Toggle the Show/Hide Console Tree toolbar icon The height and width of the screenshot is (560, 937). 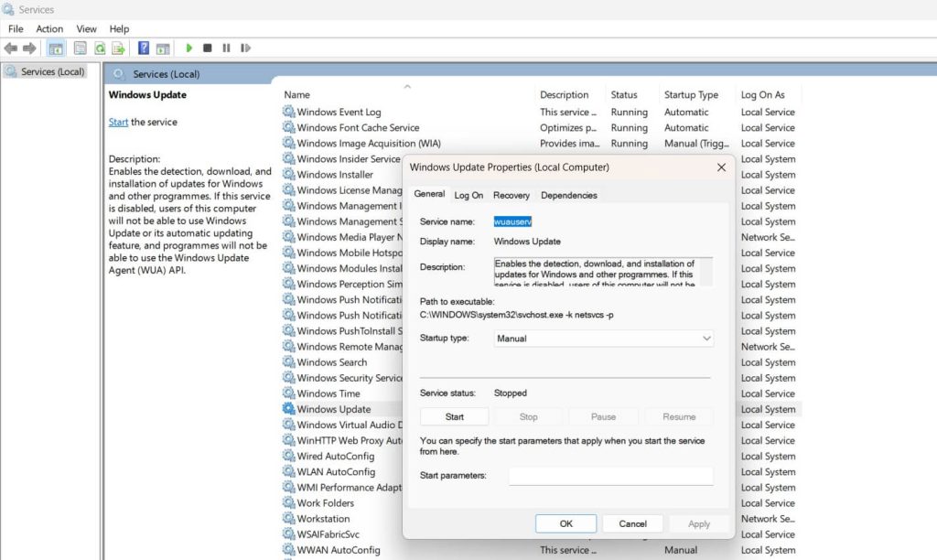click(56, 48)
